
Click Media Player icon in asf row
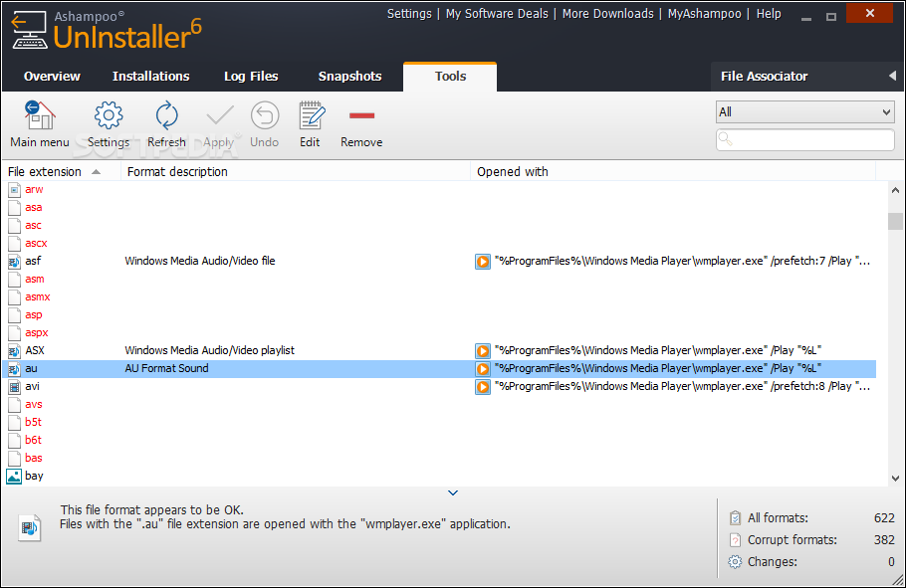483,262
